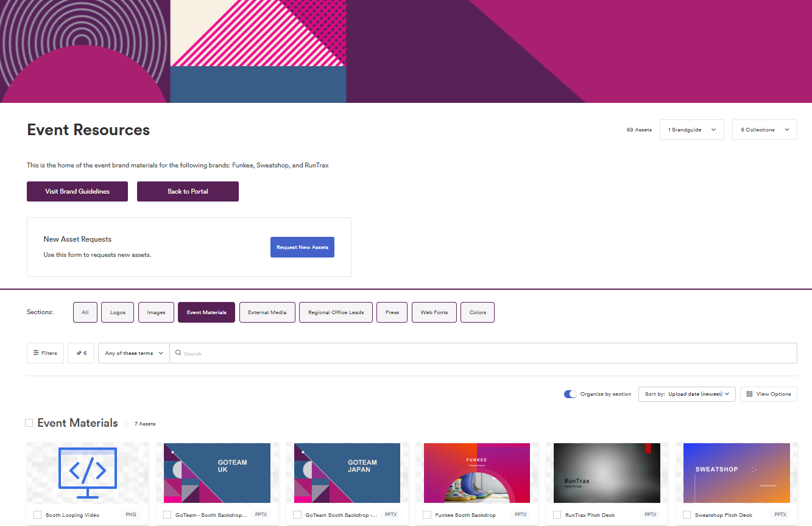
Task: Open View Options grid icon
Action: pos(750,394)
